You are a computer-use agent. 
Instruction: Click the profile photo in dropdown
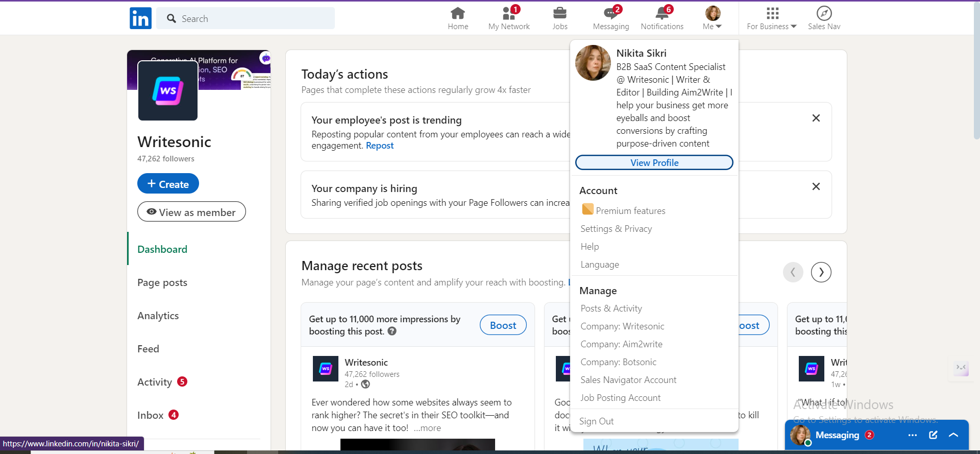pos(593,63)
